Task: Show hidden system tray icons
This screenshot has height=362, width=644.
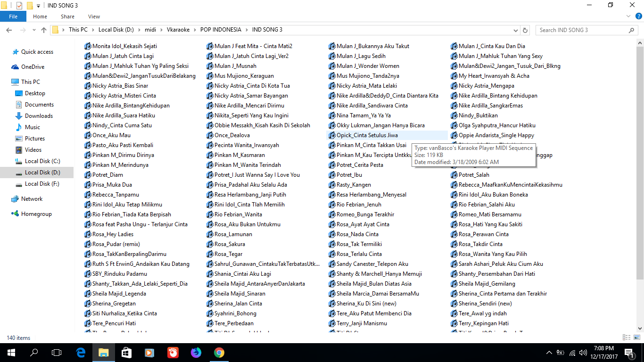Action: click(x=549, y=353)
